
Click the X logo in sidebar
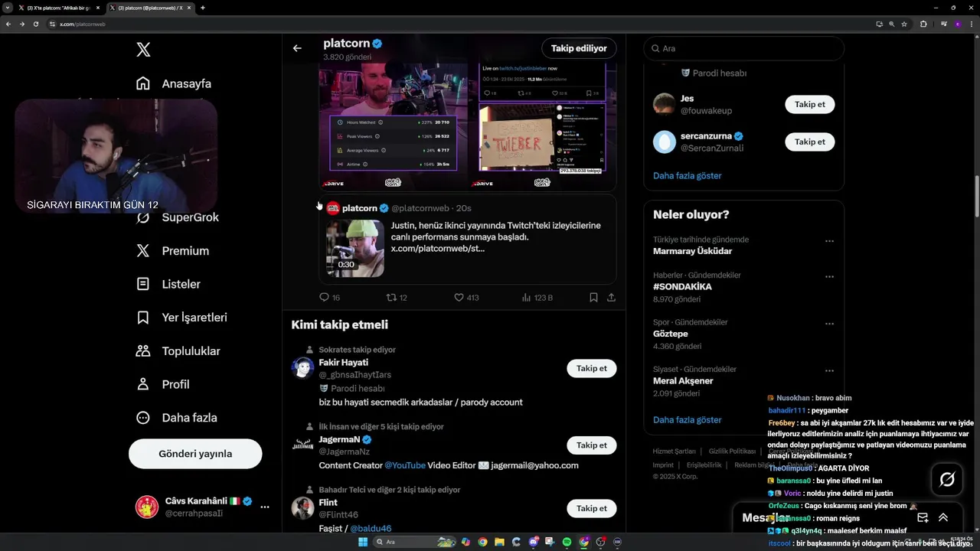tap(143, 50)
